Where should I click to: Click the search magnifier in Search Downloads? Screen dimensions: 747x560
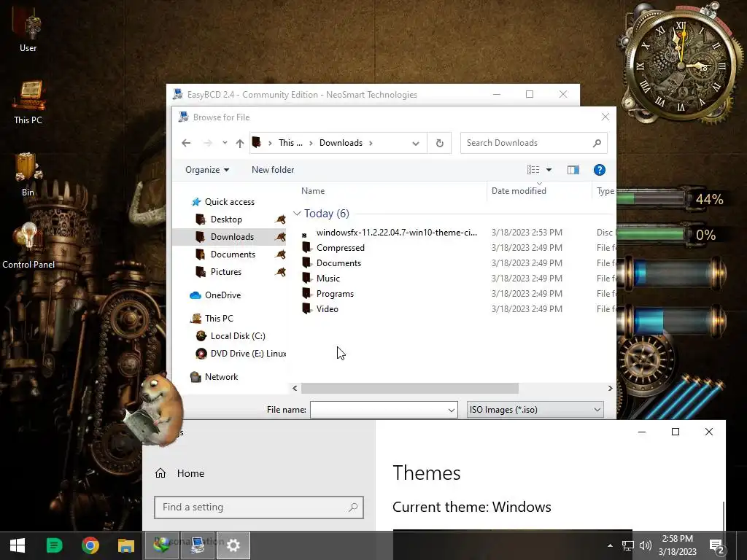click(x=597, y=143)
